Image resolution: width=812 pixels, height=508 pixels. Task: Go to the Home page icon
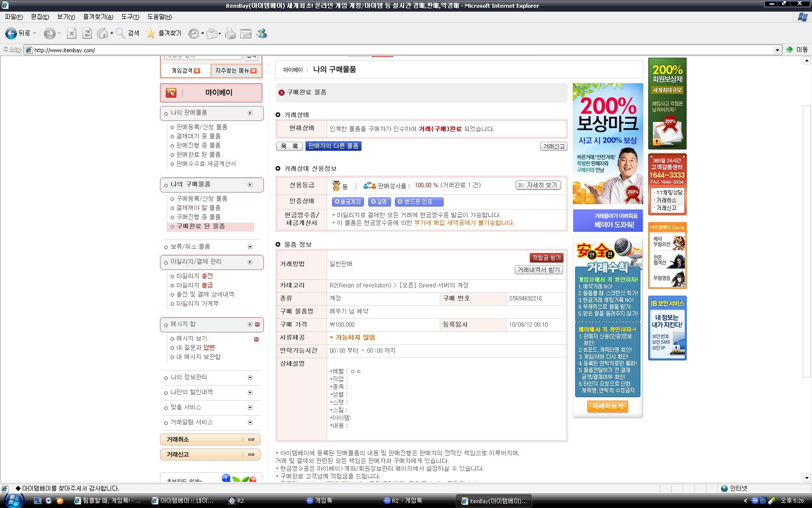[x=102, y=33]
